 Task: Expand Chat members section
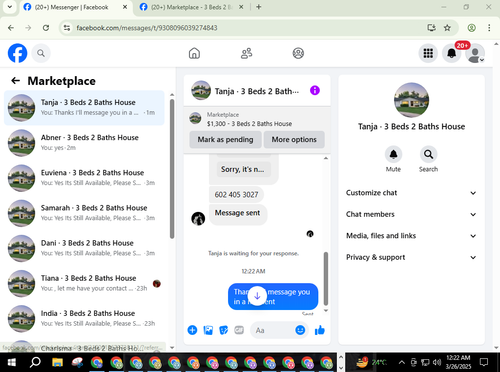(411, 214)
